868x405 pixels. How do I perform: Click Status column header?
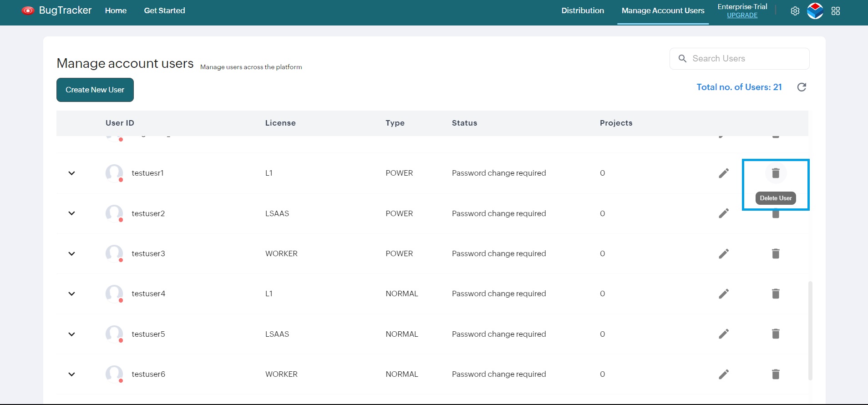[x=464, y=123]
